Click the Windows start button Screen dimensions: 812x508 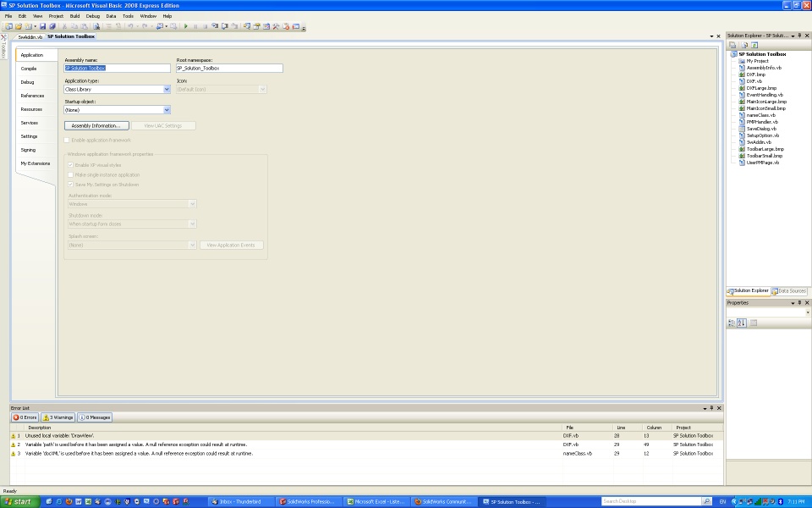[19, 501]
